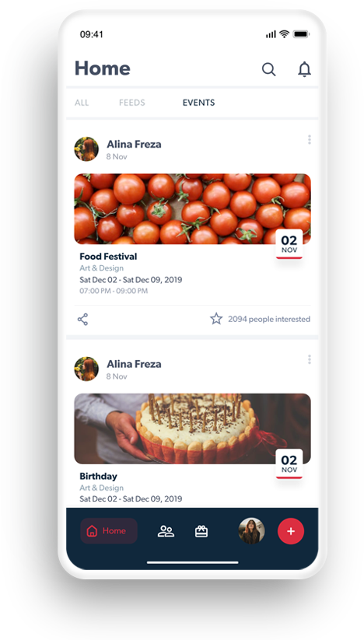Open the birthday cake event image
Image resolution: width=364 pixels, height=640 pixels.
pyautogui.click(x=192, y=428)
